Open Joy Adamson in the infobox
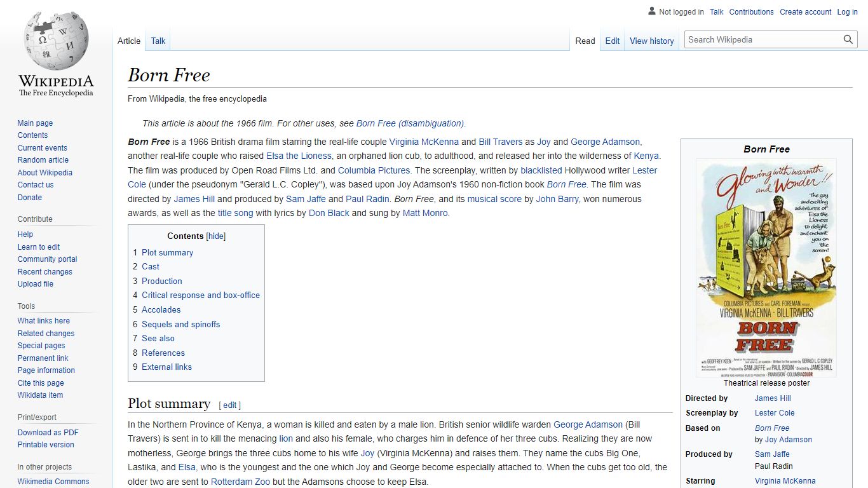868x488 pixels. point(789,440)
